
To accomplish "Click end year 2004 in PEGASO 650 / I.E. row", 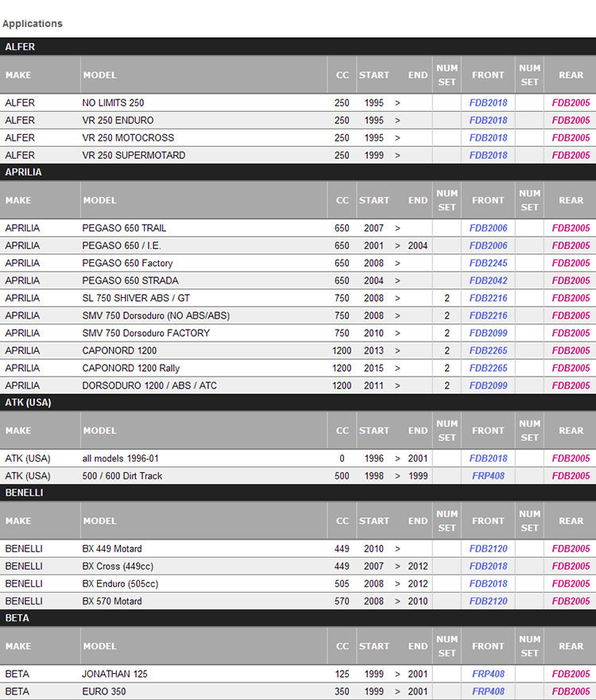I will pyautogui.click(x=417, y=246).
